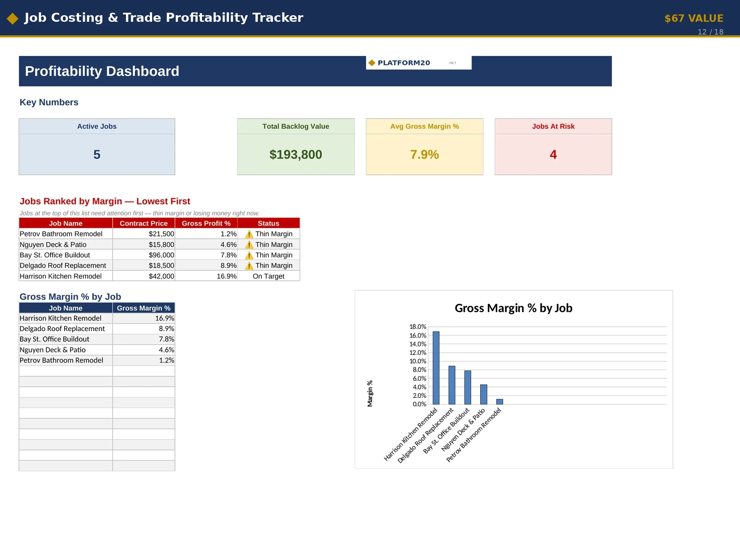Click the Profitability Dashboard heading
Screen dimensions: 740x560
click(102, 71)
